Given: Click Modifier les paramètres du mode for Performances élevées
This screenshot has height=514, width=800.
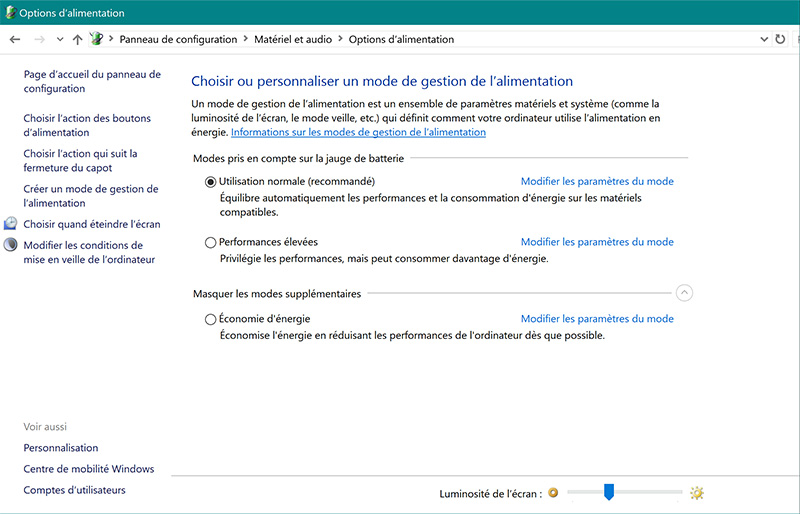Looking at the screenshot, I should [597, 242].
